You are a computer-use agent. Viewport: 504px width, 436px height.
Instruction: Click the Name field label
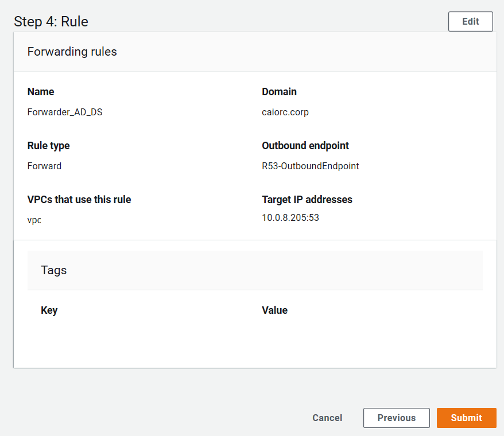tap(41, 92)
